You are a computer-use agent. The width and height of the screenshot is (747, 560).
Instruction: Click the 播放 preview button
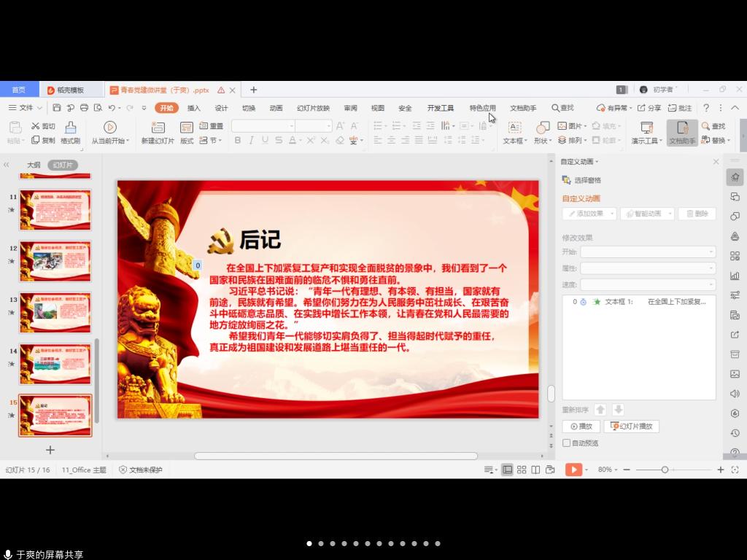tap(581, 427)
